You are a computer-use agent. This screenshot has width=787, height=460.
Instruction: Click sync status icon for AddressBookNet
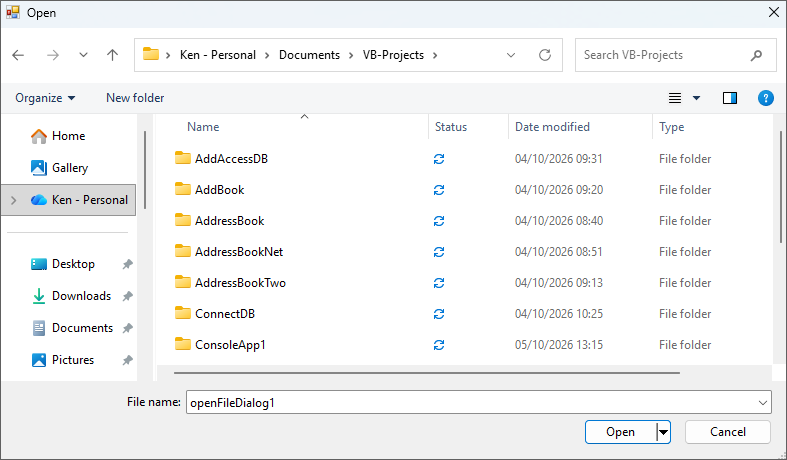pos(439,252)
